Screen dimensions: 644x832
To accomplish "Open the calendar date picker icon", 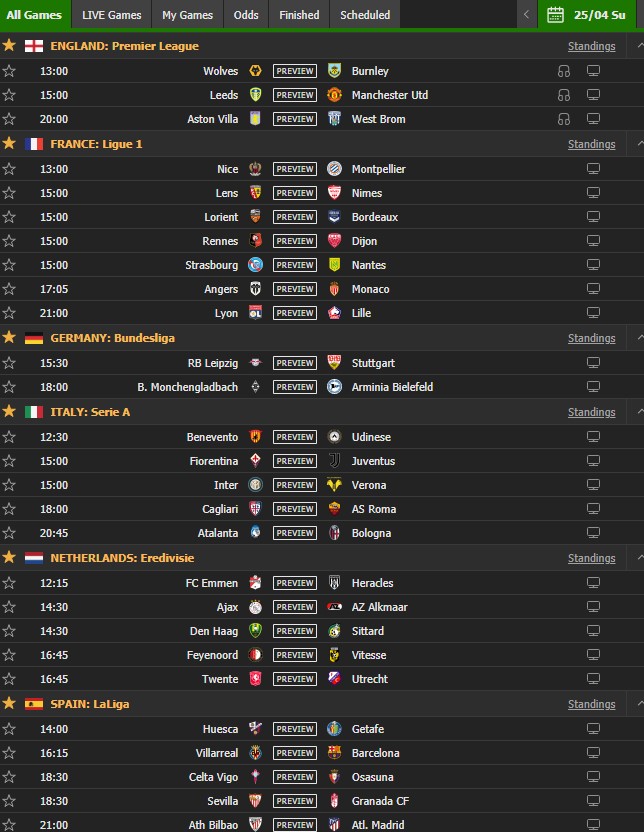I will pyautogui.click(x=555, y=14).
